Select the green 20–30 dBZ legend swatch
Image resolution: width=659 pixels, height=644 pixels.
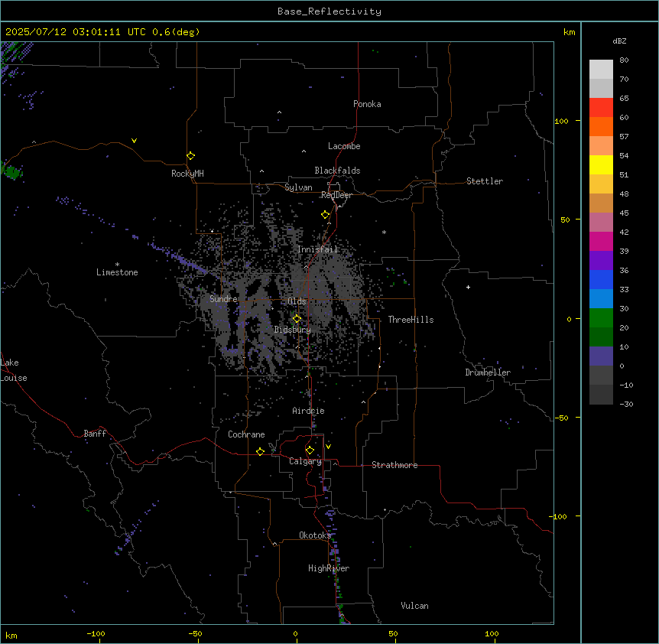[x=601, y=318]
